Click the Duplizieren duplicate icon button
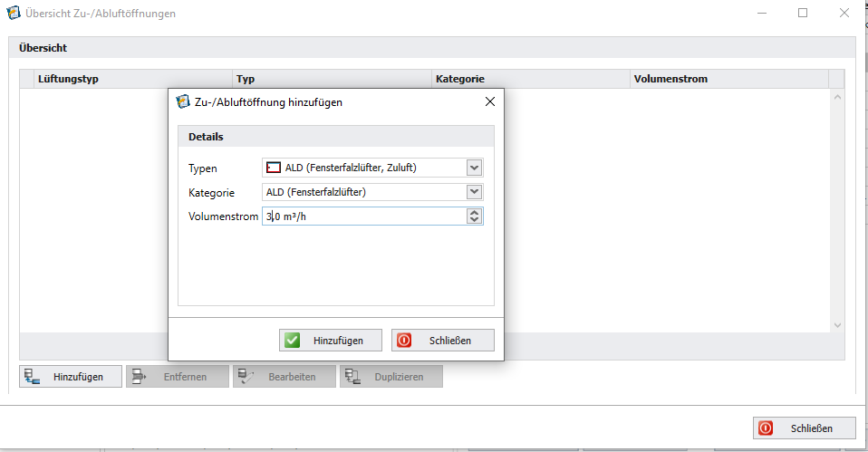The height and width of the screenshot is (452, 868). point(352,377)
